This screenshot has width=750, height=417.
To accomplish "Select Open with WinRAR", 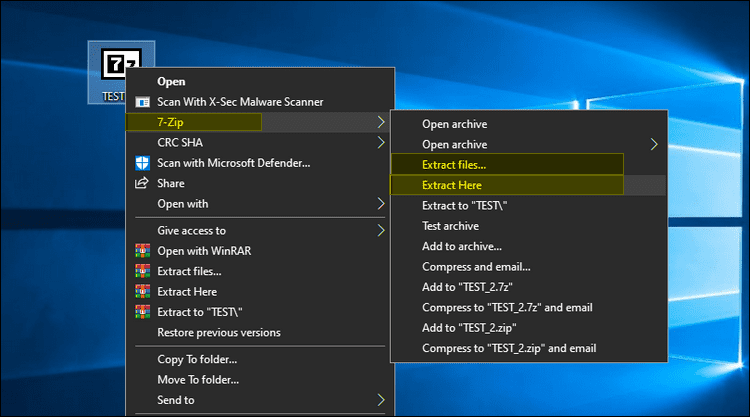I will pos(260,251).
